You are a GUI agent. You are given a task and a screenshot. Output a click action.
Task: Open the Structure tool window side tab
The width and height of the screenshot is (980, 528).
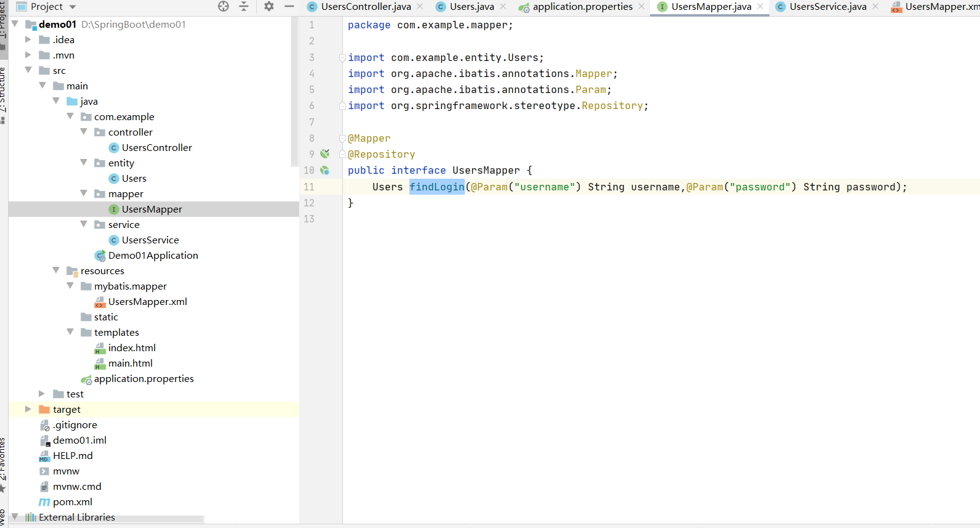[3, 95]
